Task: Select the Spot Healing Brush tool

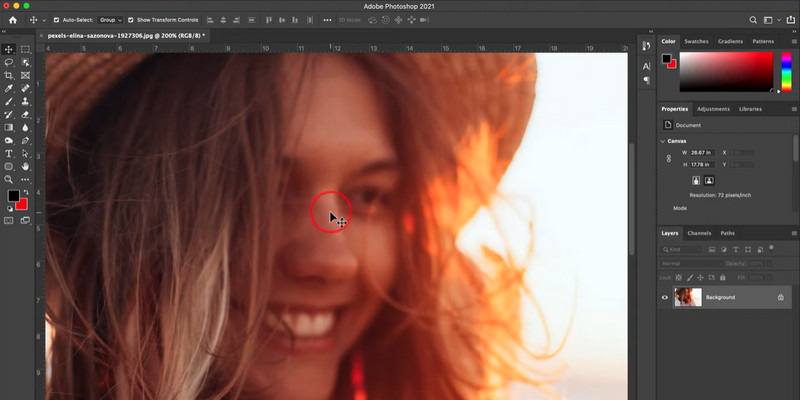Action: 25,88
